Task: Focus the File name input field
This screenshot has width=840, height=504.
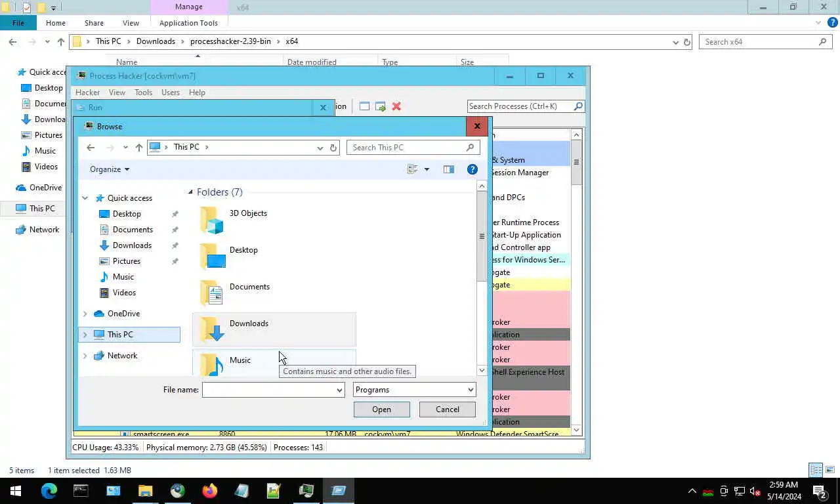Action: coord(268,390)
